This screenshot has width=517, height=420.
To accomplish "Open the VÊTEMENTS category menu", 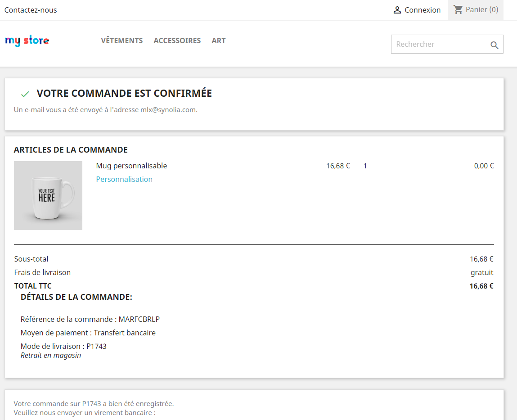I will coord(121,41).
